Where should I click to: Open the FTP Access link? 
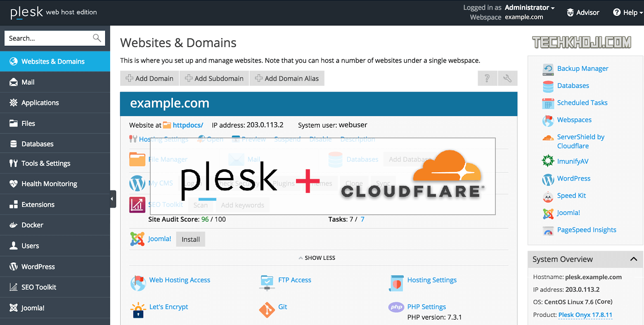pos(295,280)
